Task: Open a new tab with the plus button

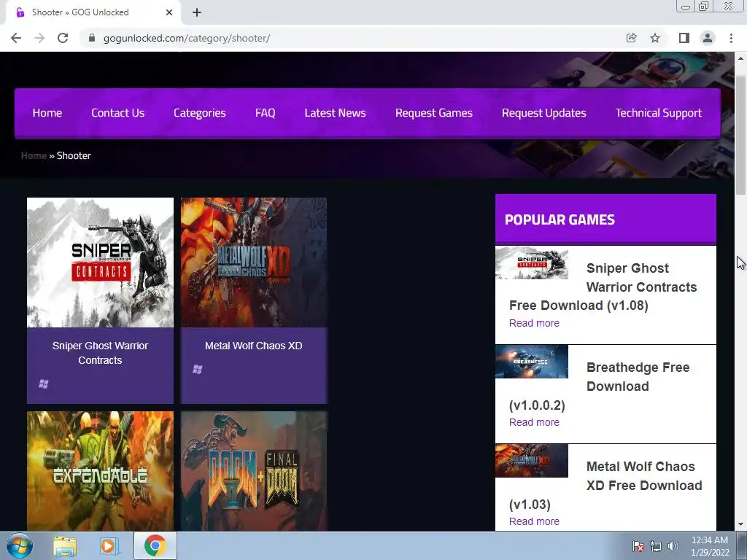Action: 197,12
